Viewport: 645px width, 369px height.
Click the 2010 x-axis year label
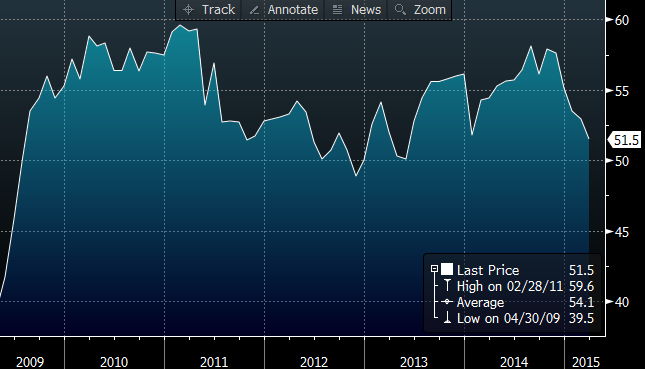[x=114, y=362]
